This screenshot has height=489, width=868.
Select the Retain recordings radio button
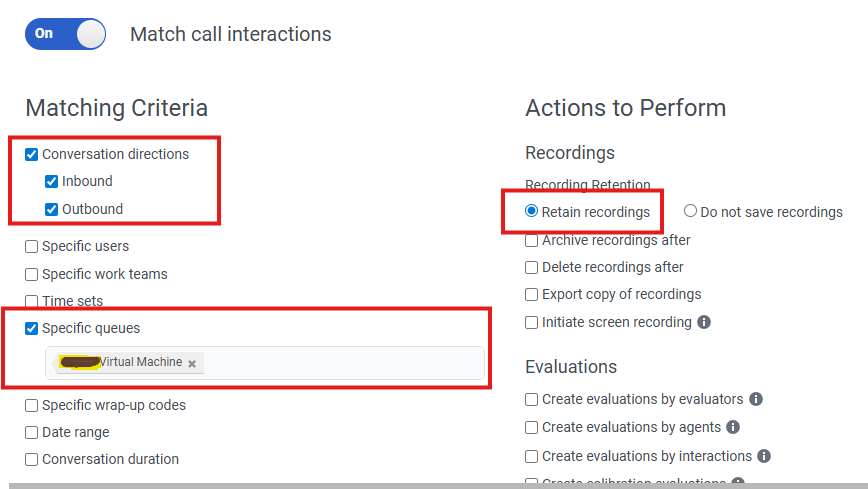point(532,212)
